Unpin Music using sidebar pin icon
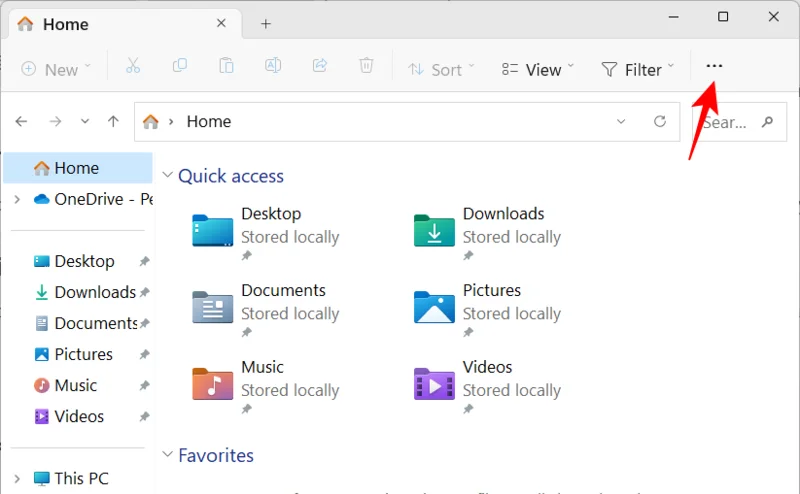This screenshot has height=494, width=800. [144, 385]
